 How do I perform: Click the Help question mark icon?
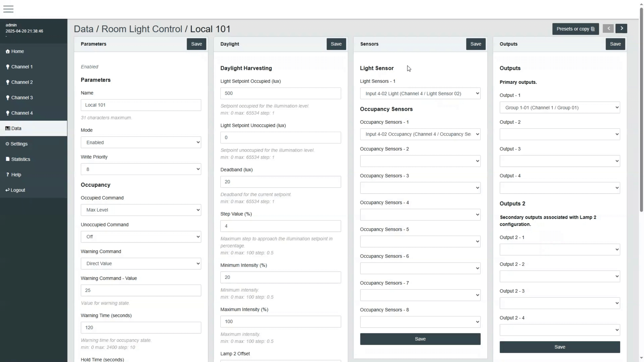[x=8, y=174]
